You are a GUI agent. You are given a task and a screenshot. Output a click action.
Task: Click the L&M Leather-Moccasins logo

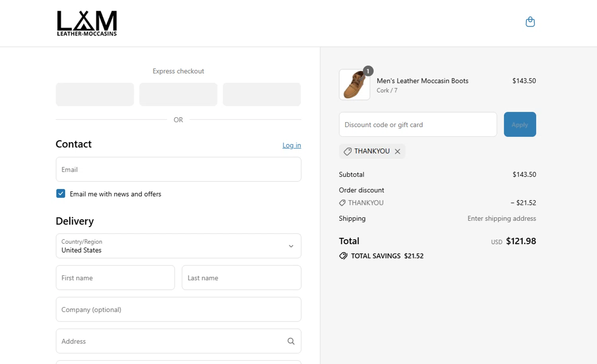[x=87, y=23]
